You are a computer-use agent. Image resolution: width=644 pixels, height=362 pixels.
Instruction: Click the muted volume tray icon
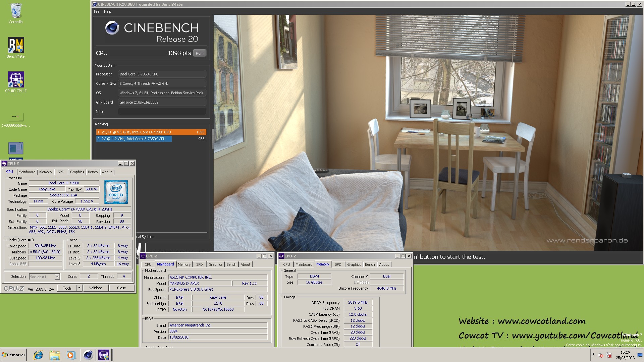(601, 355)
